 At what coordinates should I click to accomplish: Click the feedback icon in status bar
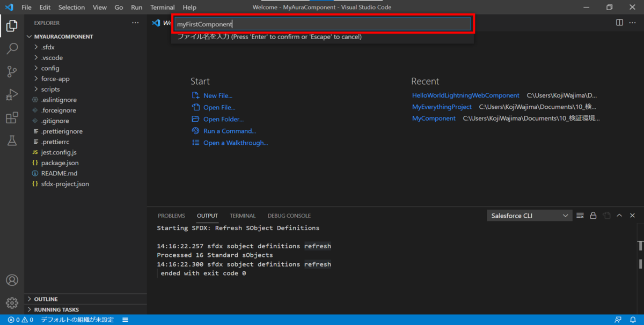pos(619,320)
